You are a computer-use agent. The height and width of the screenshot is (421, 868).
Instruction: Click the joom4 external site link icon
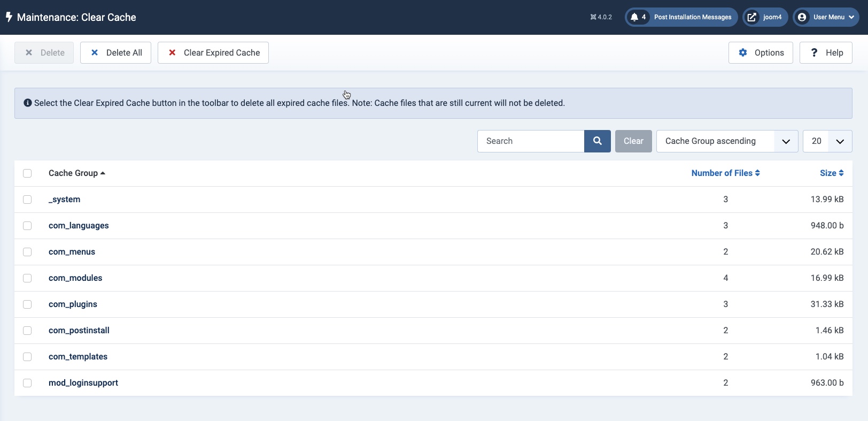click(751, 17)
